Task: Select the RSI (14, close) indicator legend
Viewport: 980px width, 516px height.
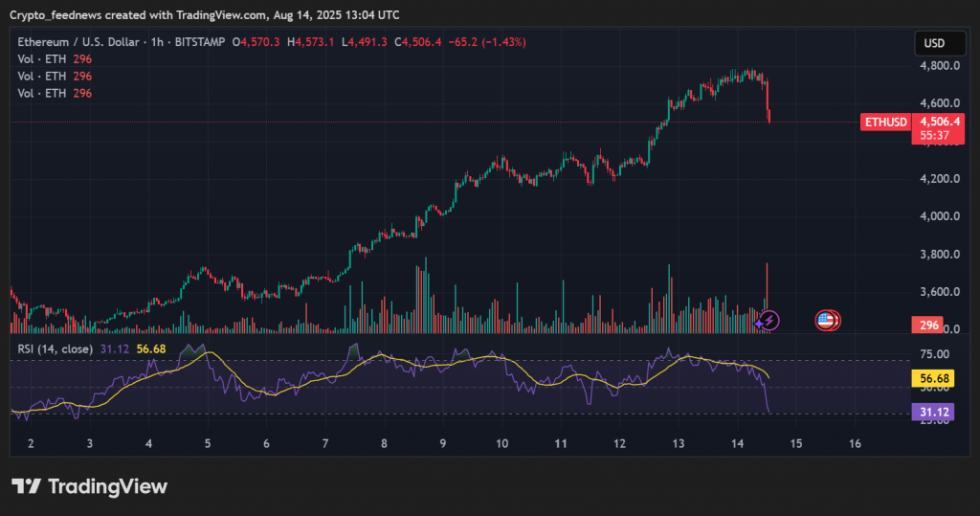Action: coord(55,349)
